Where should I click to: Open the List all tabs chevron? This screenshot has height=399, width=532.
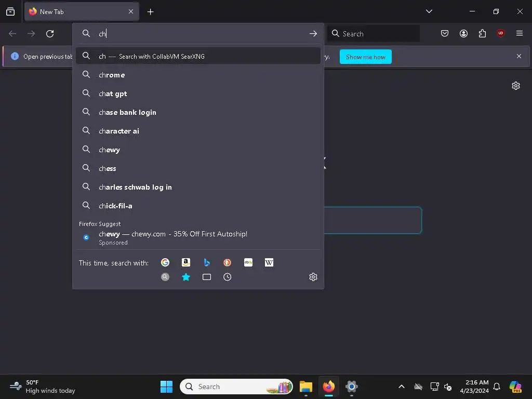coord(429,11)
